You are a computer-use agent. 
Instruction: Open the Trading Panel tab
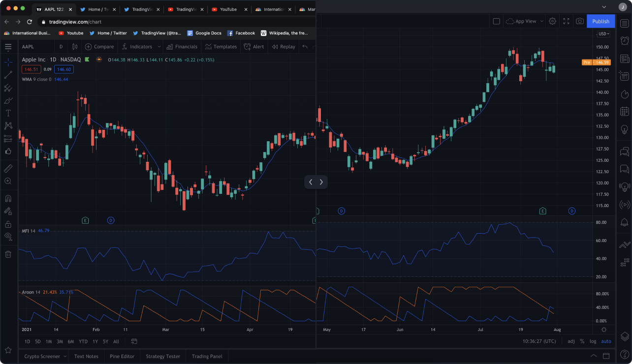point(207,357)
